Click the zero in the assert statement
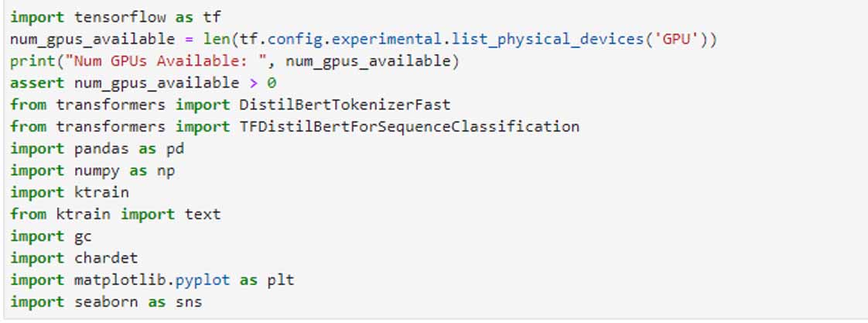The width and height of the screenshot is (868, 323). tap(272, 82)
